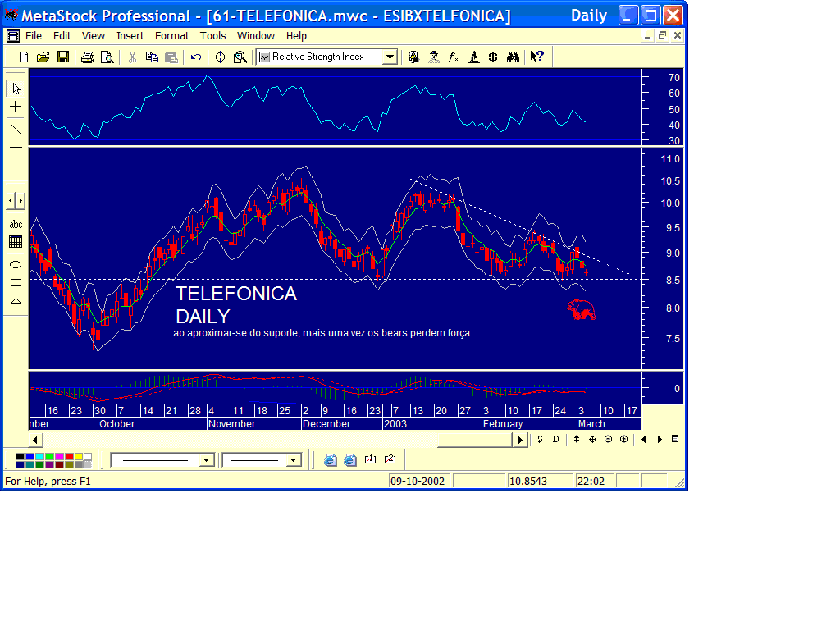The image size is (840, 630).
Task: Open the System Tester microscope icon
Action: 473,57
